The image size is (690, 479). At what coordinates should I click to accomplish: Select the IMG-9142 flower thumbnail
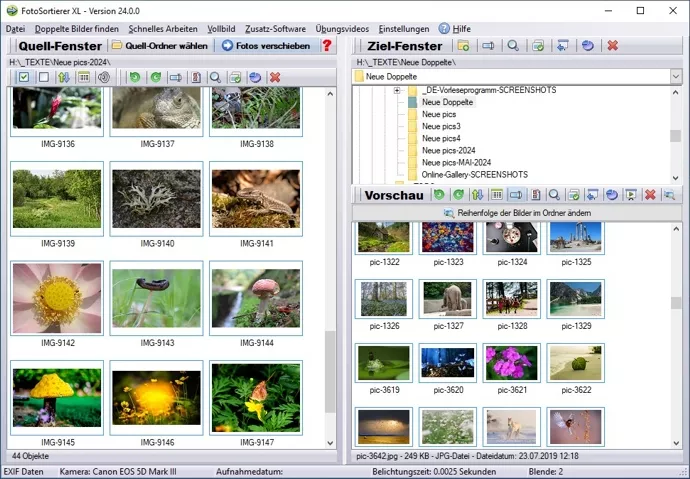click(x=57, y=299)
